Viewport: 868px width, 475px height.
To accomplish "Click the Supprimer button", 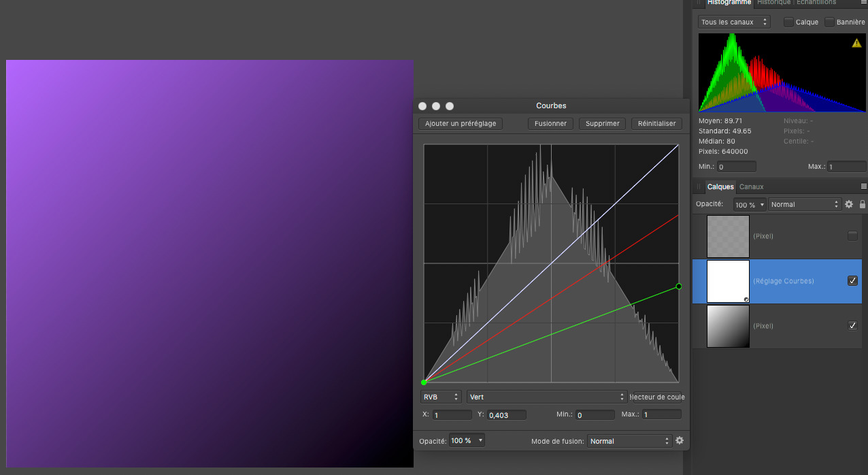I will coord(603,124).
